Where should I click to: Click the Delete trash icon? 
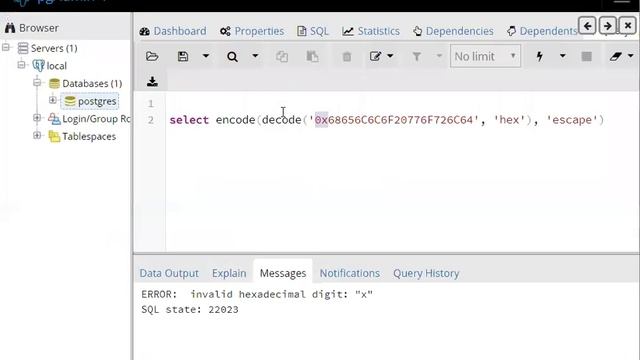tap(347, 56)
